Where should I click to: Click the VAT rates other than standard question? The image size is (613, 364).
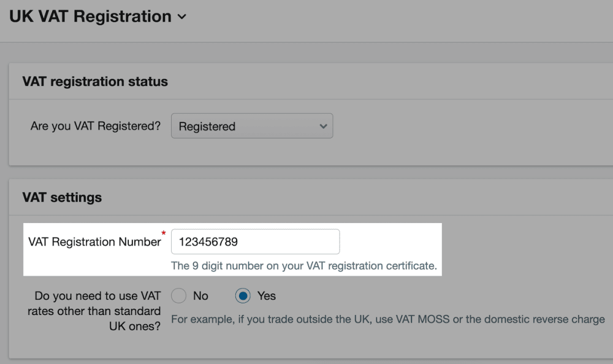(x=94, y=311)
